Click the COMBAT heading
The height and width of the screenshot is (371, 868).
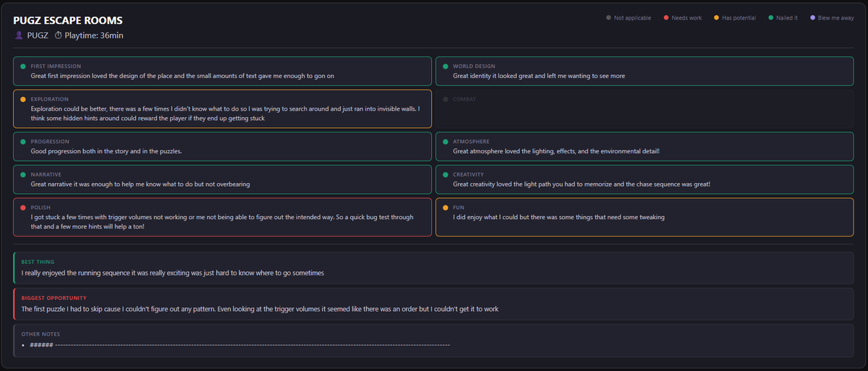tap(464, 99)
